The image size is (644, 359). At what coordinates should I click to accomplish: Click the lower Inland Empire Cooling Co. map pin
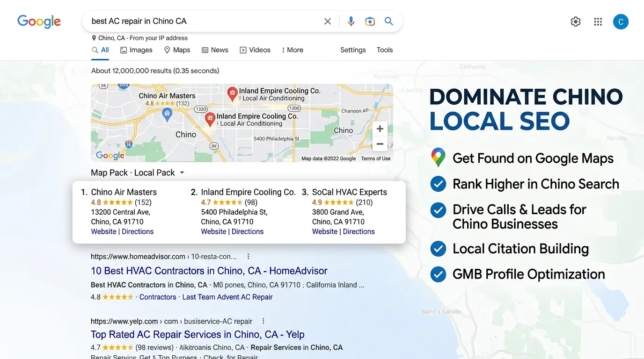point(210,119)
